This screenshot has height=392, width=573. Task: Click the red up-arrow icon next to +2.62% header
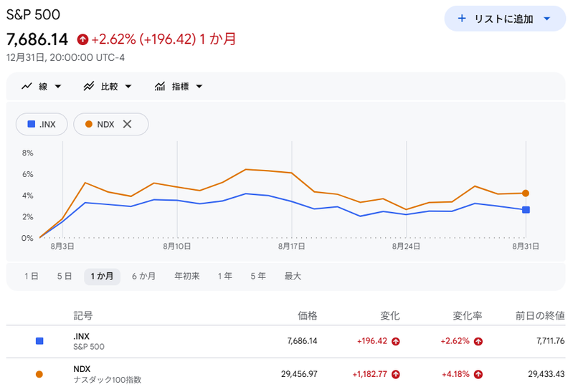(82, 39)
